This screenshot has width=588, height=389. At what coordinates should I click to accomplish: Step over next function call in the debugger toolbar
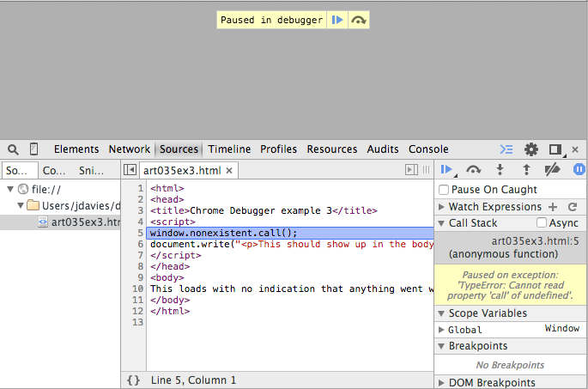pyautogui.click(x=473, y=170)
